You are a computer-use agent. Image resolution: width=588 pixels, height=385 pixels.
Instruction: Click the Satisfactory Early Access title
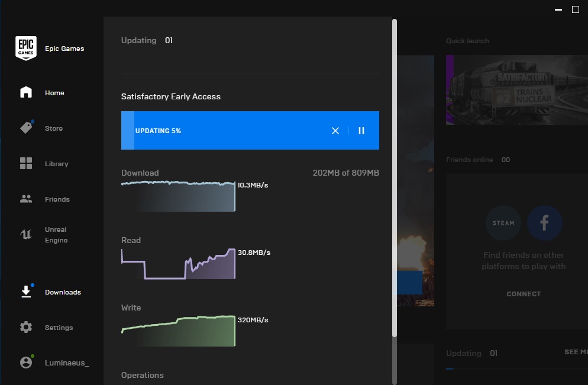(170, 96)
